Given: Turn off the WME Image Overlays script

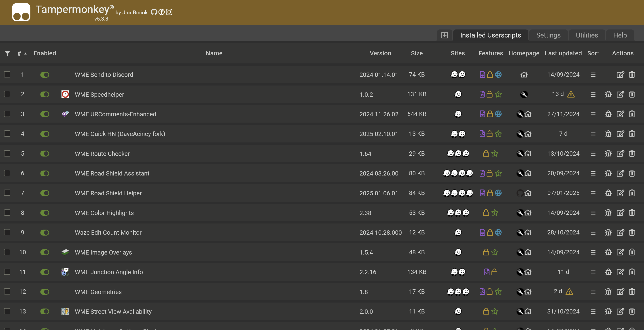Looking at the screenshot, I should coord(45,252).
